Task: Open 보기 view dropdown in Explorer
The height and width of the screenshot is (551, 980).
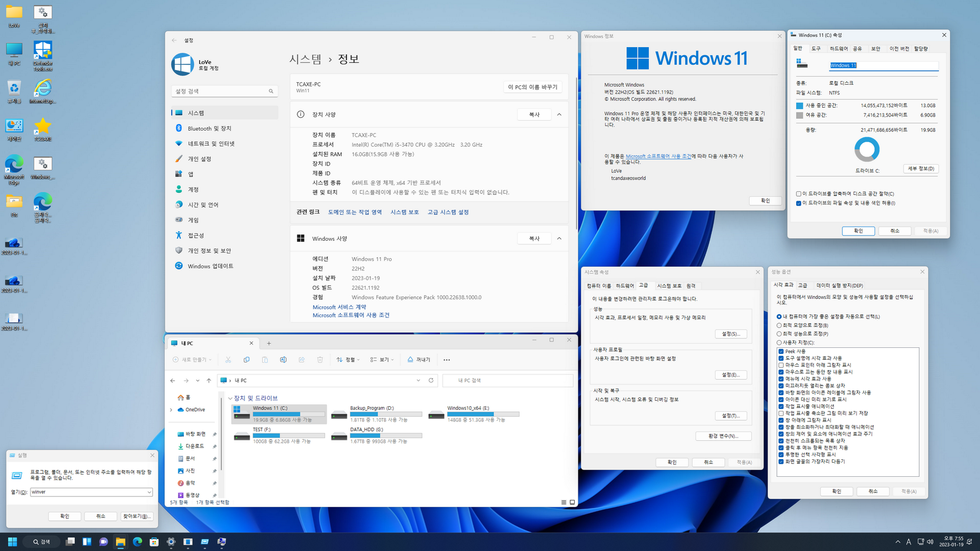Action: [x=382, y=360]
